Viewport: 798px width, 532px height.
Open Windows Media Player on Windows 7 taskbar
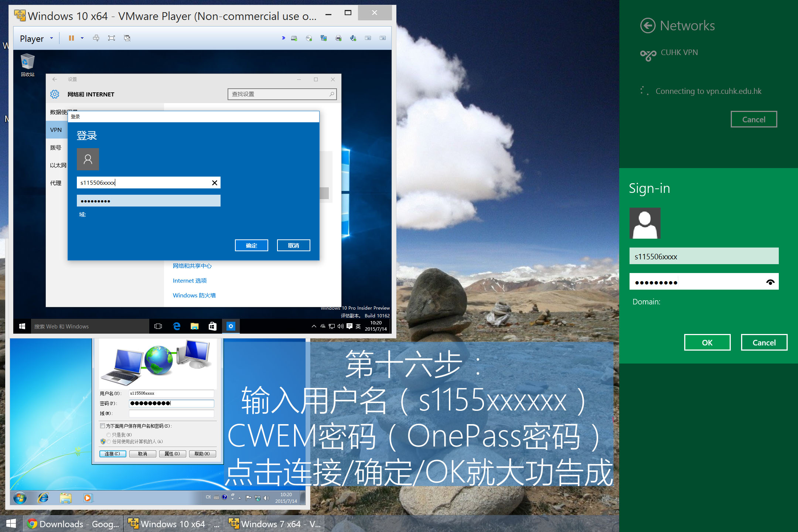point(88,498)
